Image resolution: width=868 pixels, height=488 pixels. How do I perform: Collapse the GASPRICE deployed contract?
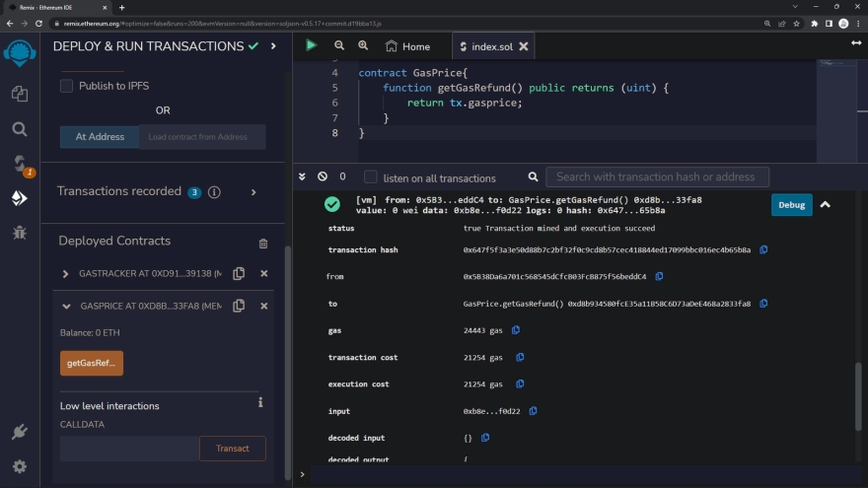tap(66, 307)
